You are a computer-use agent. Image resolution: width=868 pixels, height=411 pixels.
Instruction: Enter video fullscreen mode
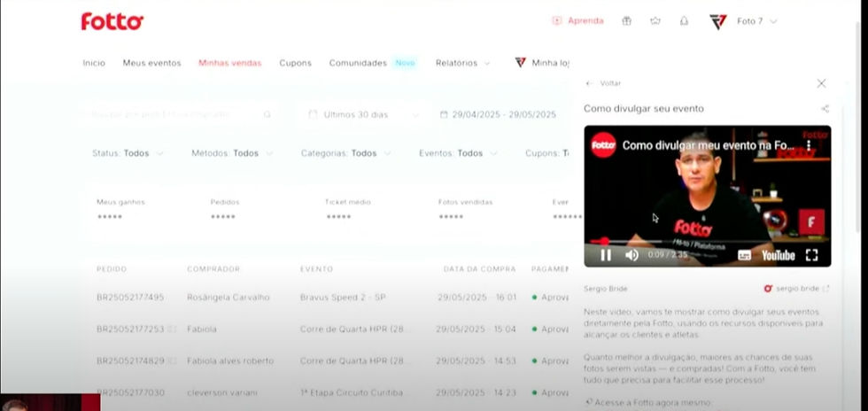[x=812, y=255]
